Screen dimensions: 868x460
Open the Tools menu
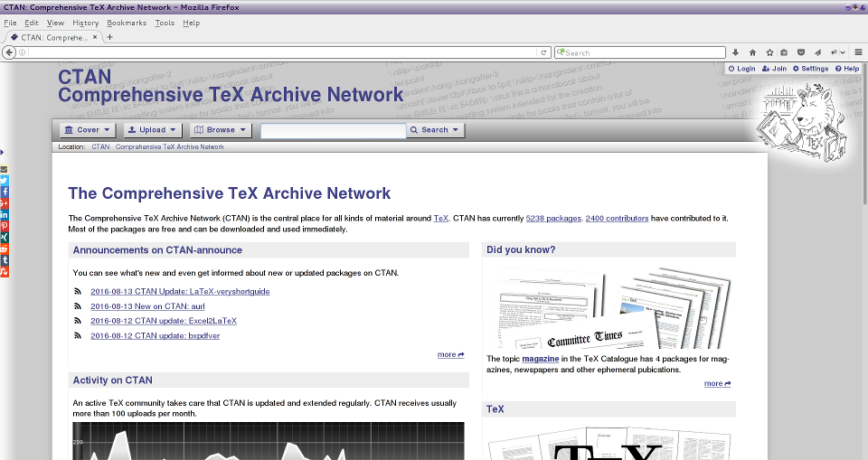(x=165, y=23)
